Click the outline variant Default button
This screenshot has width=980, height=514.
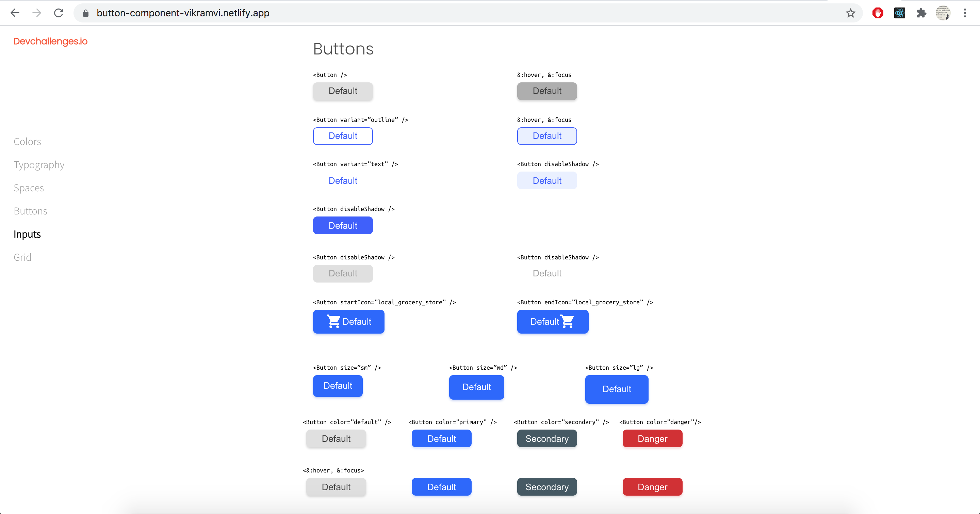[343, 136]
